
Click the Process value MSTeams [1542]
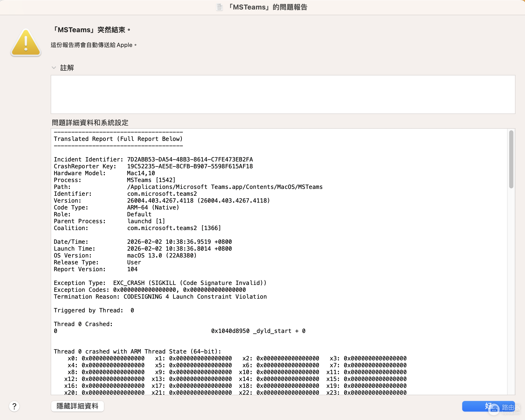tap(151, 180)
